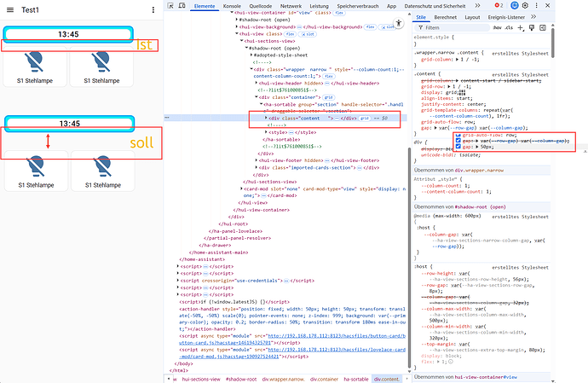Screen dimensions: 588x383
Task: Click the red error count indicator
Action: click(499, 6)
